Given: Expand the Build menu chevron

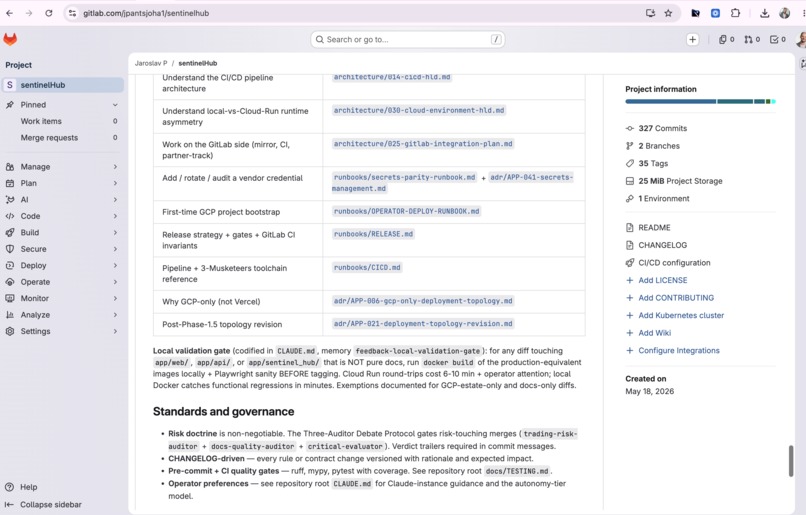Looking at the screenshot, I should pyautogui.click(x=115, y=232).
